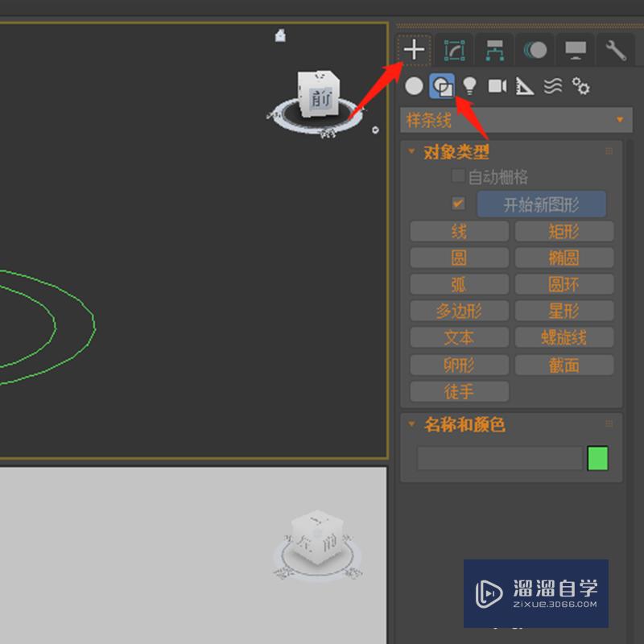Toggle the Space Warps waves icon
644x644 pixels.
pos(553,86)
